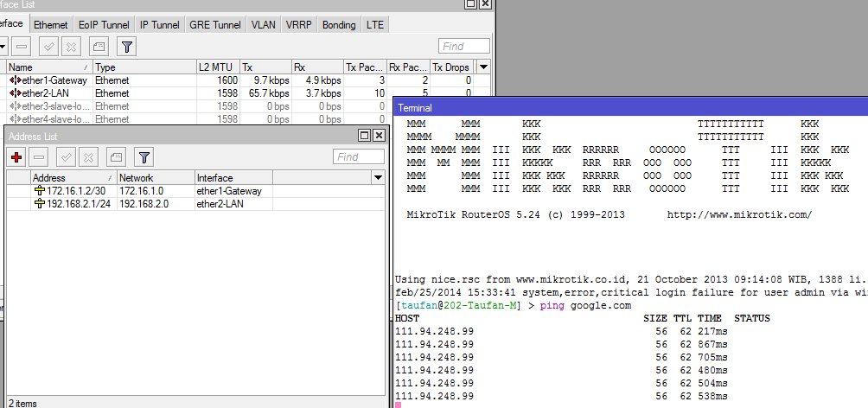Open Interface List column selector dropdown
This screenshot has height=408, width=868.
tap(484, 67)
